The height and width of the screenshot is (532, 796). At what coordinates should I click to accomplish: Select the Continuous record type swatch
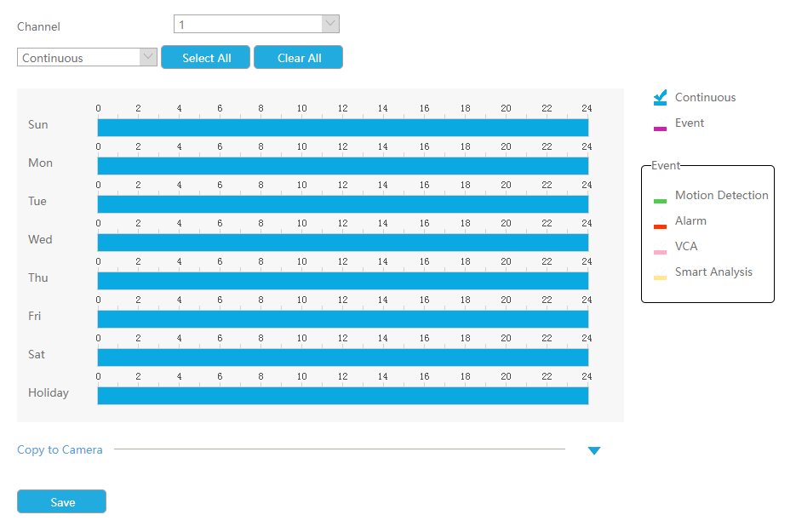click(x=660, y=98)
